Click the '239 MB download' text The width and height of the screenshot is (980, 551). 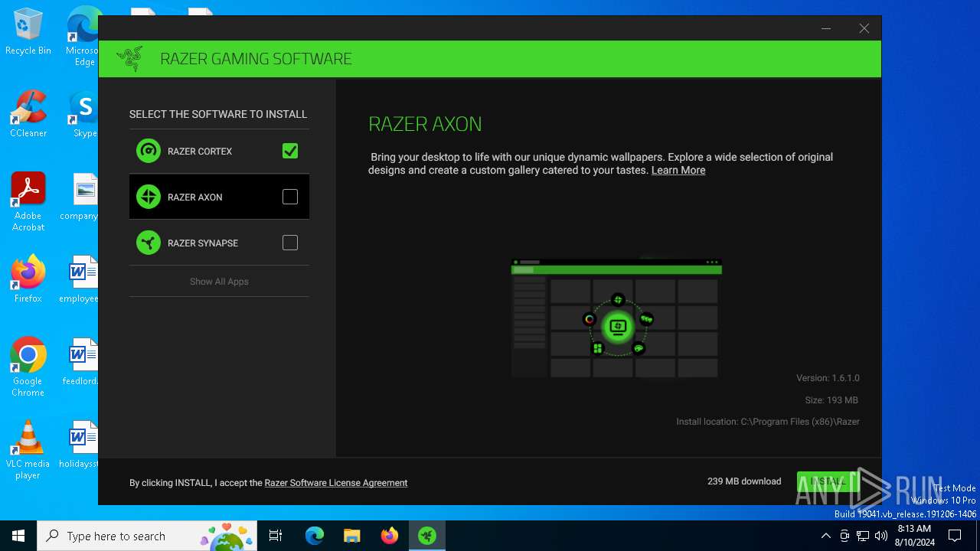tap(744, 481)
